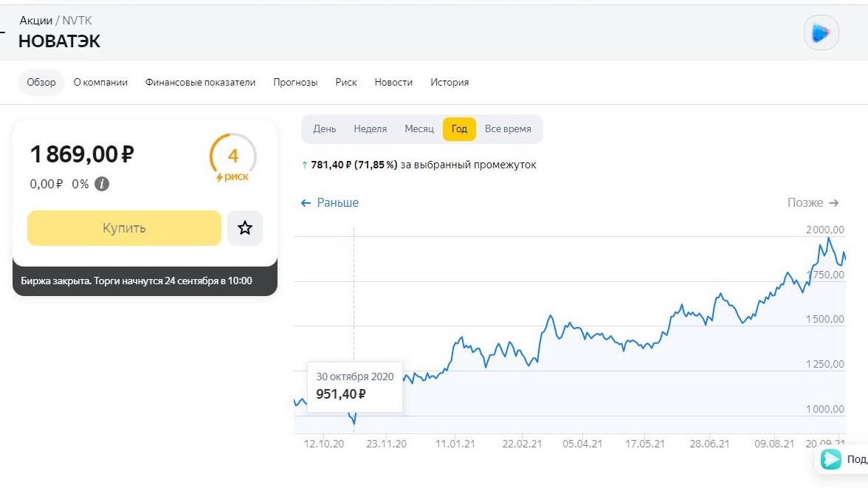Click the 1 500,00 price axis label

(x=825, y=319)
